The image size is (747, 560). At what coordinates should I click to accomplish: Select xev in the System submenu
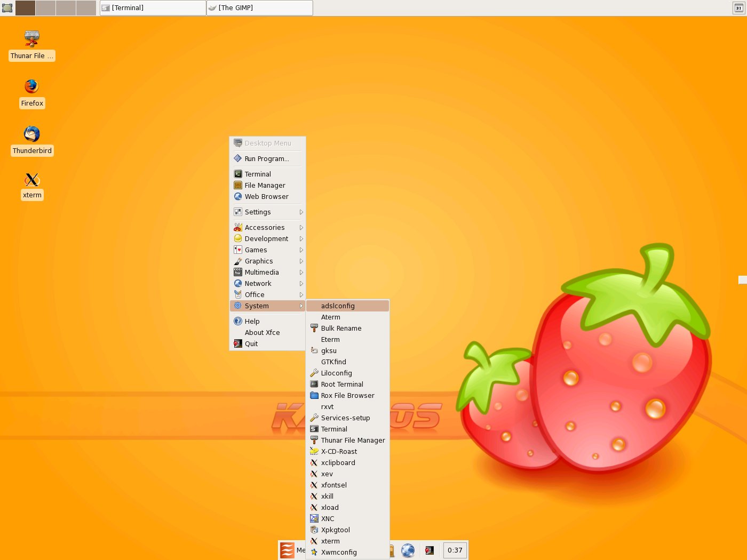click(348, 474)
